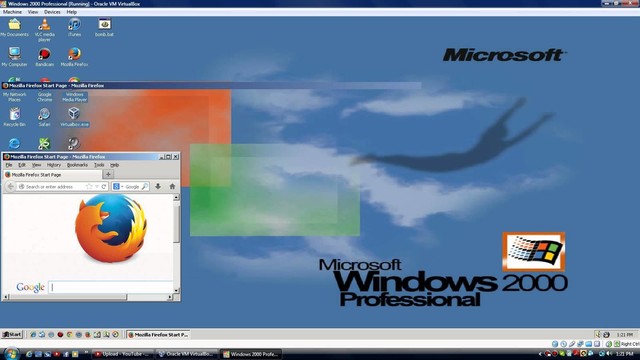Click Mozilla Firefox Start P... taskbar button
Screen dimensions: 640x360
tap(158, 335)
